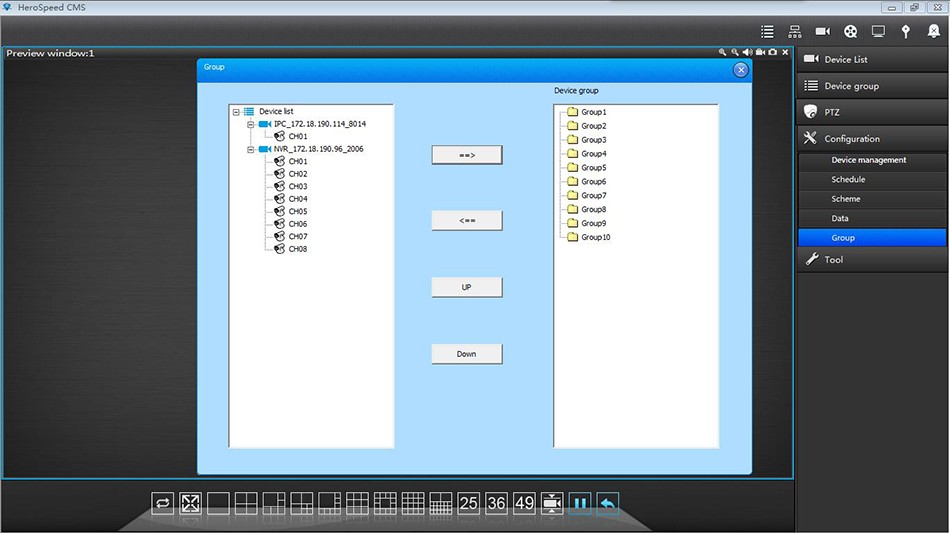Click the snapshot camera icon on preview window
Image resolution: width=950 pixels, height=534 pixels.
pos(772,52)
